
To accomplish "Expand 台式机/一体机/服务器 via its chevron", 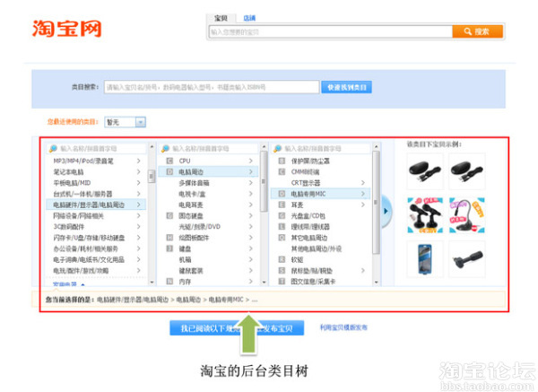I will pyautogui.click(x=139, y=194).
